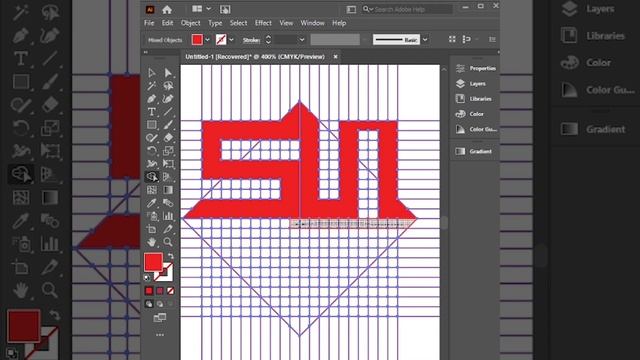Click the Share document icon
The image size is (640, 360).
[x=225, y=9]
